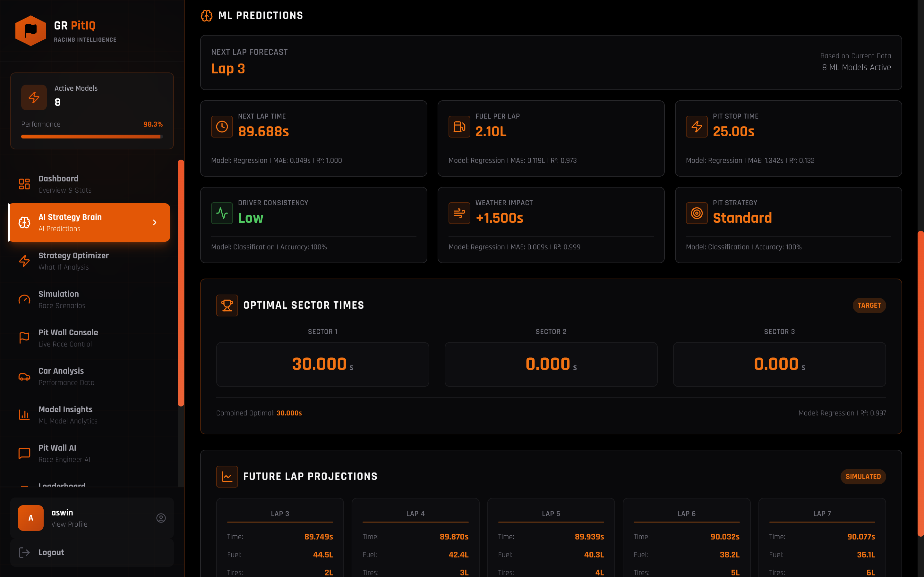Viewport: 924px width, 577px height.
Task: Click the Fuel Per Lap pump icon
Action: (459, 126)
